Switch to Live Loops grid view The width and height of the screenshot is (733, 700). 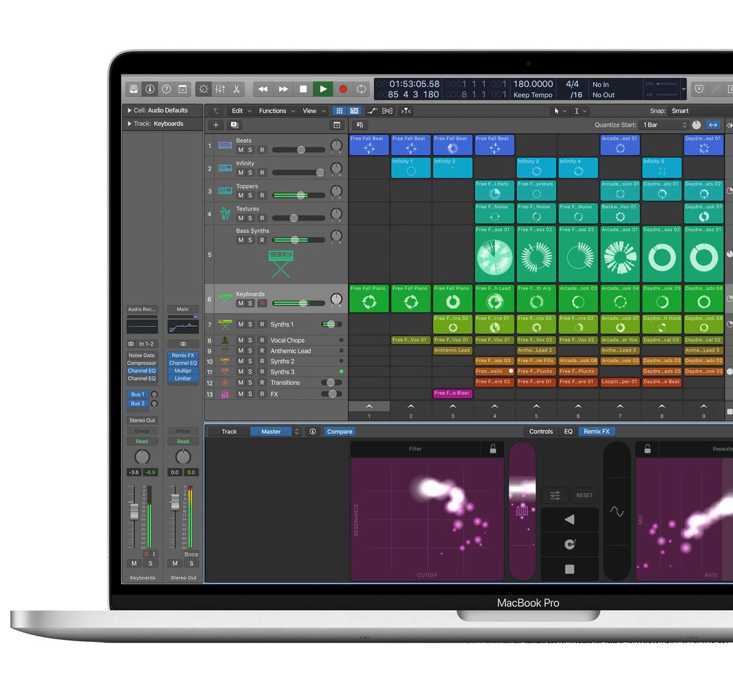pos(340,111)
